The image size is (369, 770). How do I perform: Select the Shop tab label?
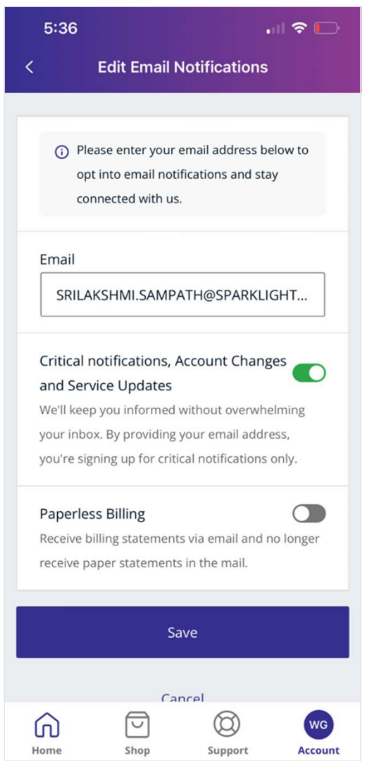point(137,751)
